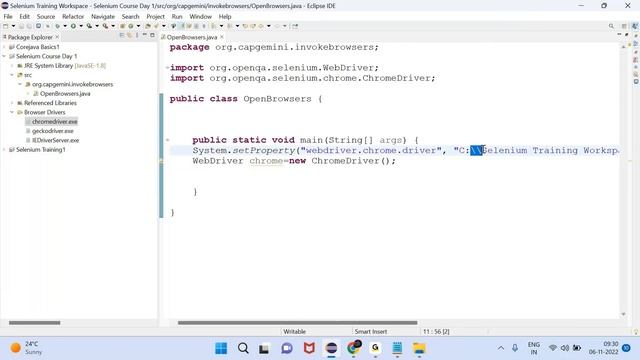Screen dimensions: 640x360
Task: Open the Source menu
Action: point(46,16)
